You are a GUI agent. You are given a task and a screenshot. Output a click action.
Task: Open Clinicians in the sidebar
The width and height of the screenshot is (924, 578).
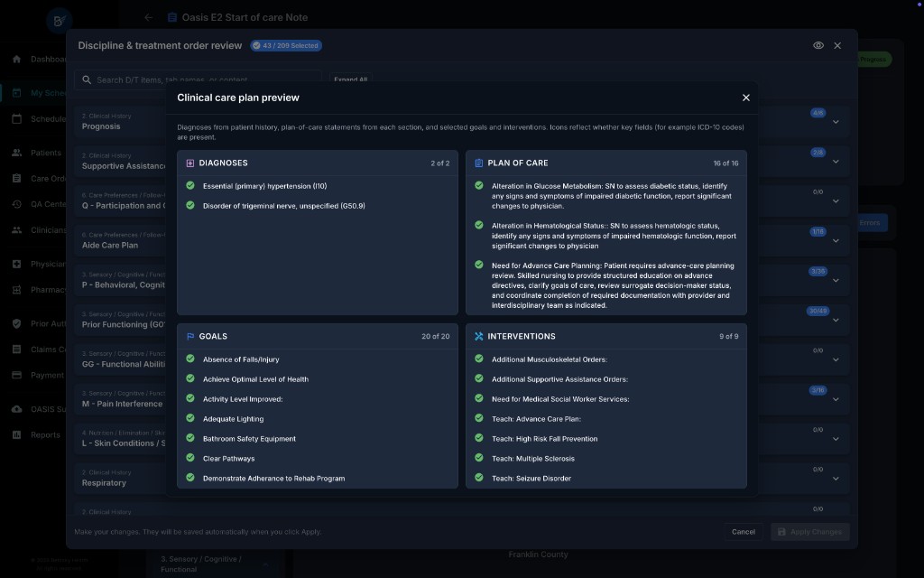point(38,230)
